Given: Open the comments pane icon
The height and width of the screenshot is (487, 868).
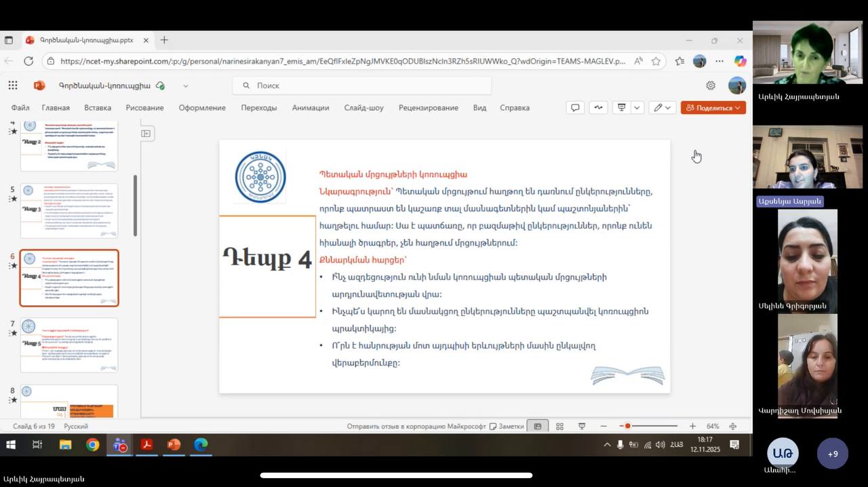Looking at the screenshot, I should (575, 108).
